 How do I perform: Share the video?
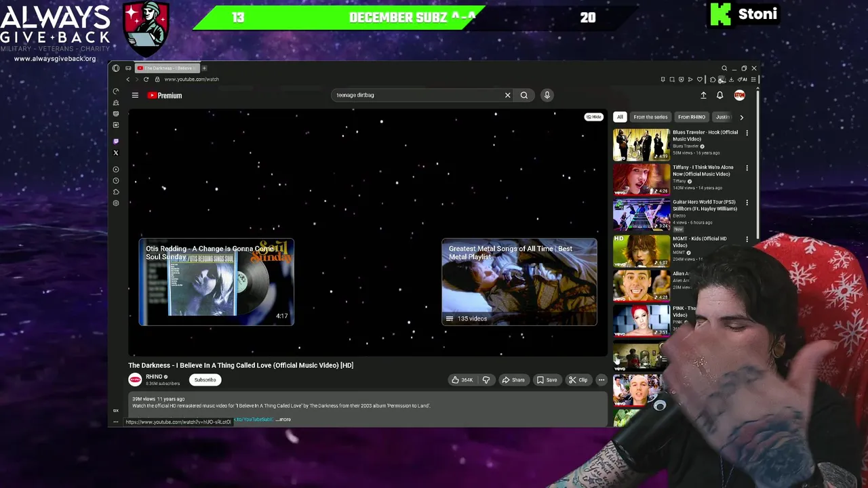(513, 380)
